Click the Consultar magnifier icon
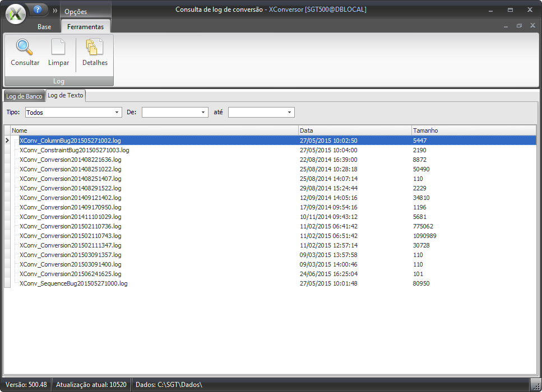The image size is (542, 392). [x=25, y=48]
